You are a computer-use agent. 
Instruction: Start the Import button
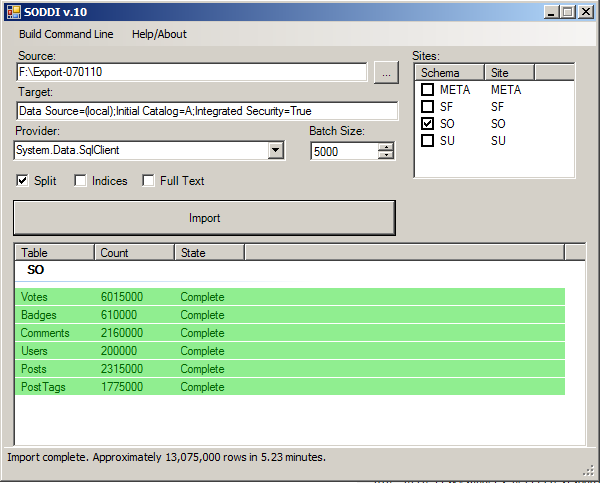click(x=204, y=218)
